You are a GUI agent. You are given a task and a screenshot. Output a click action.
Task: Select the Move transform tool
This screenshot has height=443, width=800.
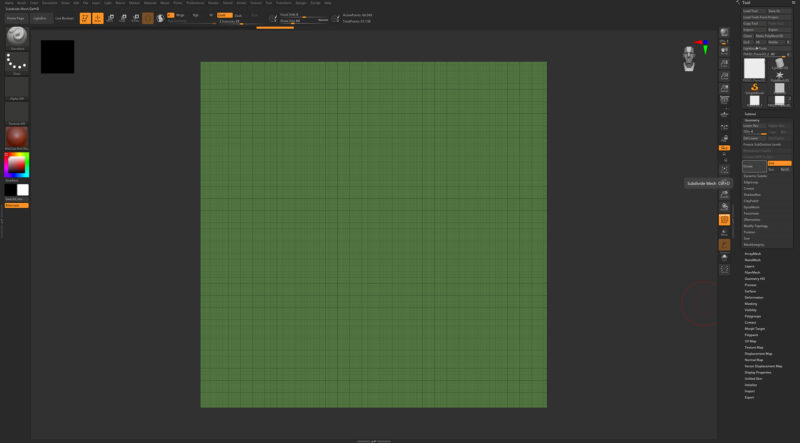coord(110,18)
